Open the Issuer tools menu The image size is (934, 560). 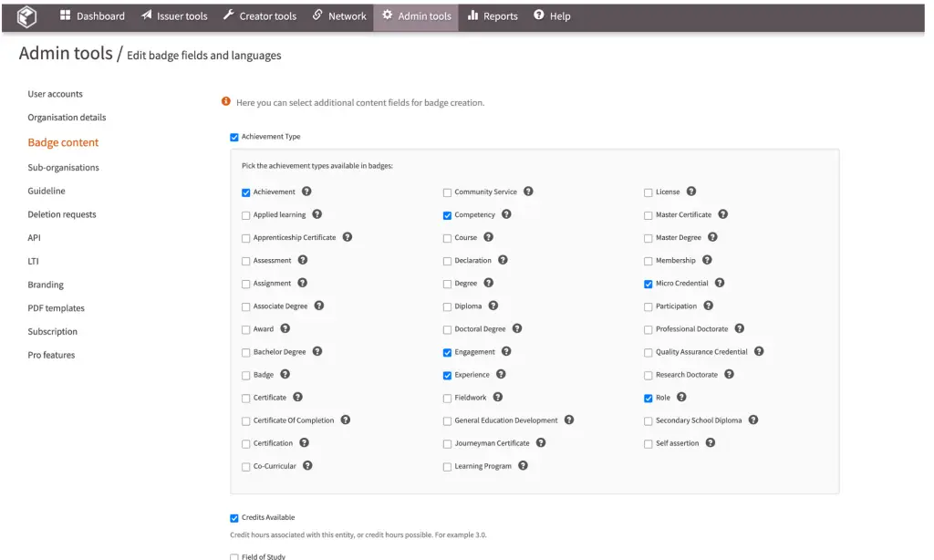pos(174,16)
